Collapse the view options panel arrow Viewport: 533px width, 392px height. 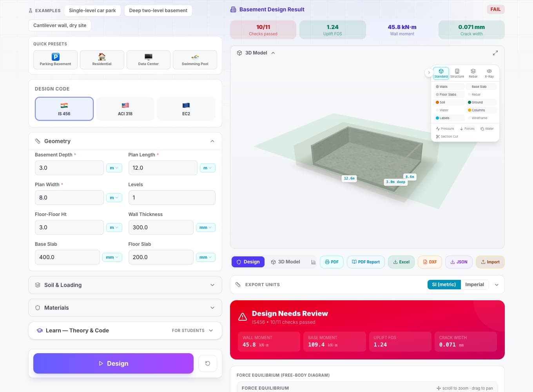pos(429,73)
